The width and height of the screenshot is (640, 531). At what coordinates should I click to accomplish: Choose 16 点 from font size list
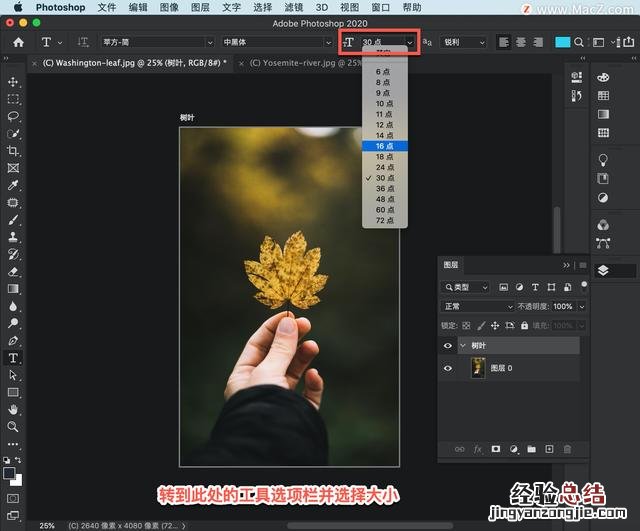(x=385, y=146)
